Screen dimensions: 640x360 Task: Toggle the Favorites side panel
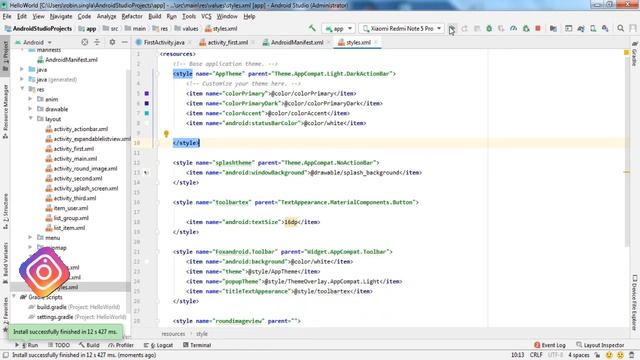pos(5,314)
